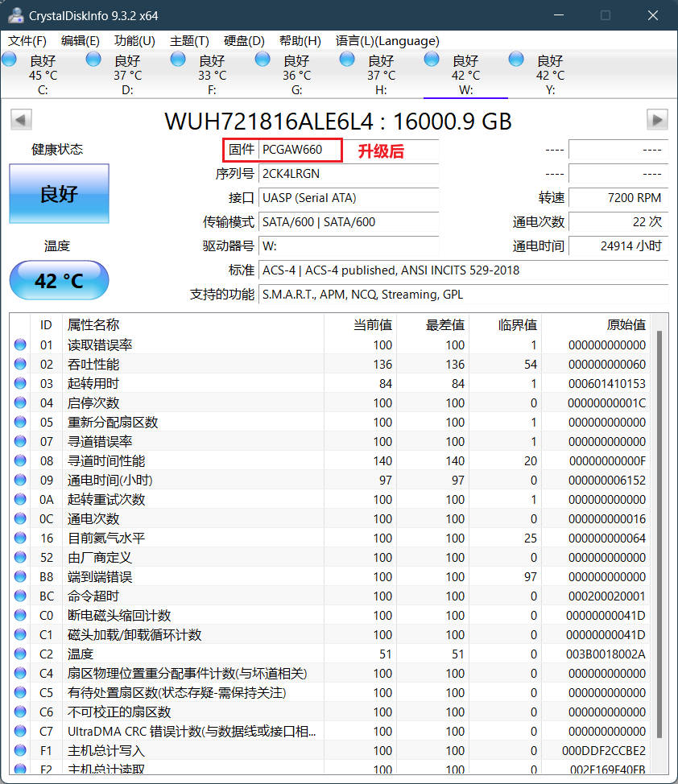Click status orb for 起转重试次数 row

(x=20, y=500)
